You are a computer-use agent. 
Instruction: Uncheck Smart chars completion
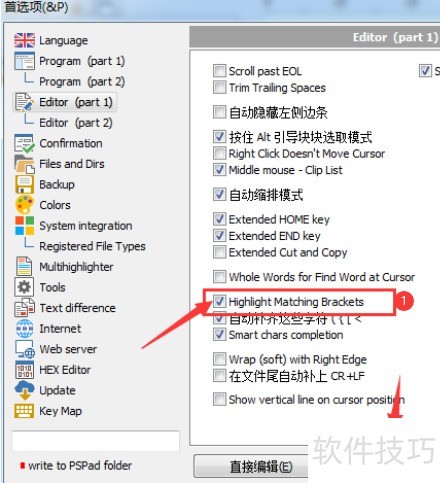[219, 334]
